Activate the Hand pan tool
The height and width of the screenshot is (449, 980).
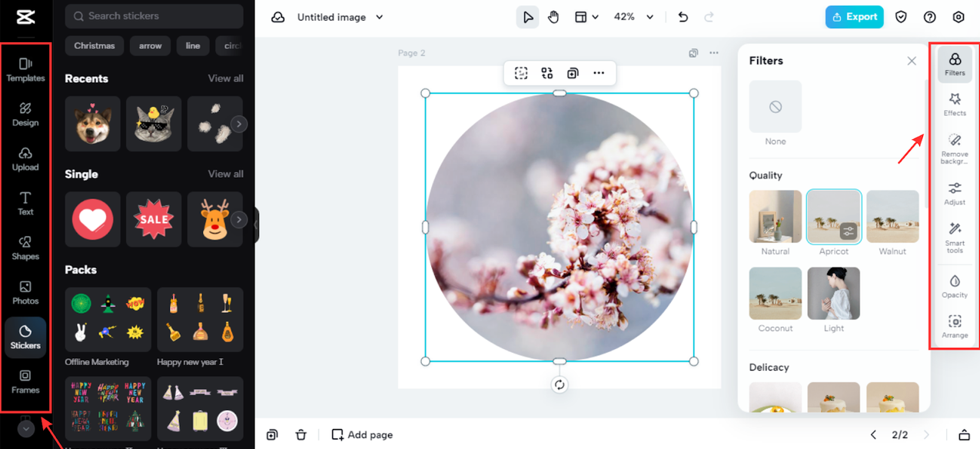tap(553, 17)
